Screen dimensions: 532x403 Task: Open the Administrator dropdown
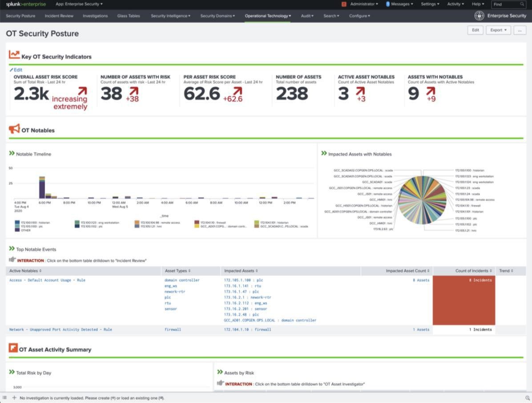click(363, 4)
